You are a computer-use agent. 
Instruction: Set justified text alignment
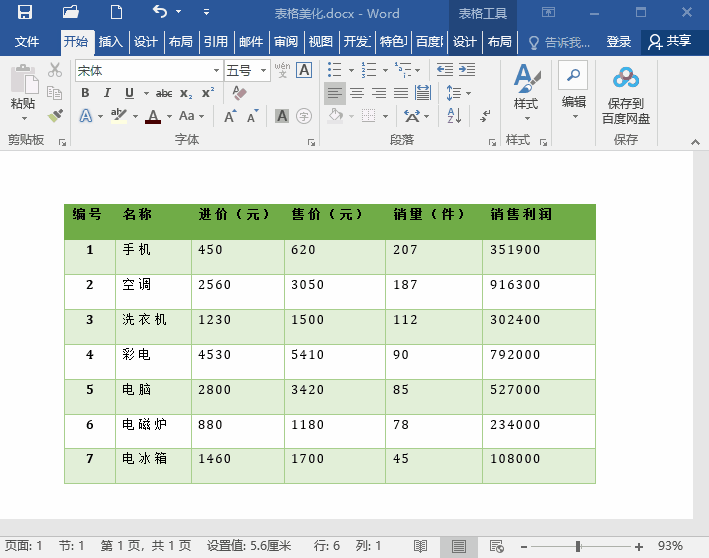(x=401, y=93)
